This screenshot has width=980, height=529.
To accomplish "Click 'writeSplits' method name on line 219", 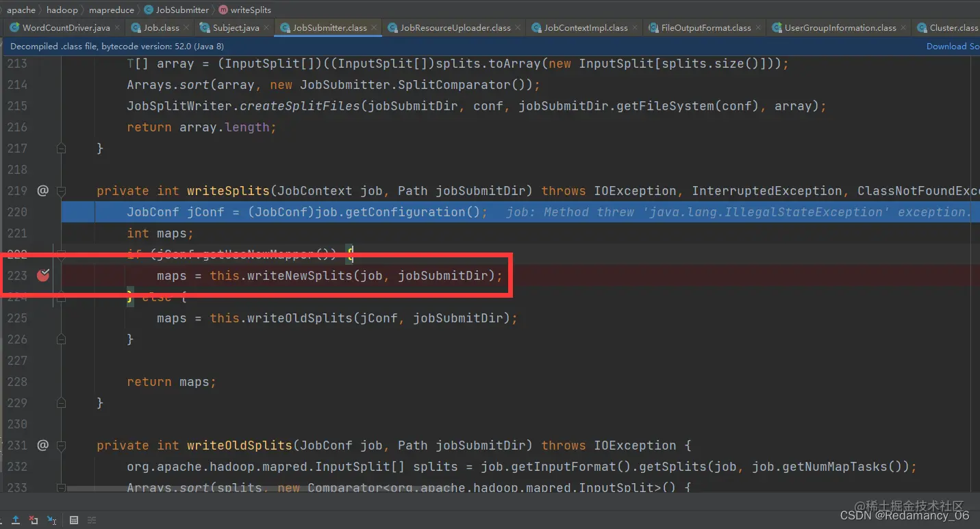I will pyautogui.click(x=228, y=191).
